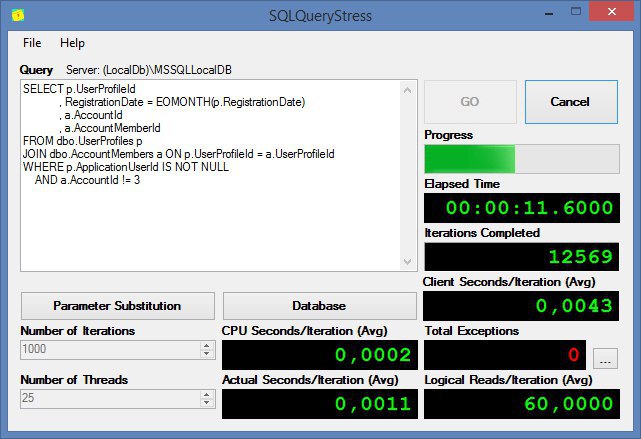Click the query scrollbar down arrow
The height and width of the screenshot is (439, 641).
pos(408,262)
